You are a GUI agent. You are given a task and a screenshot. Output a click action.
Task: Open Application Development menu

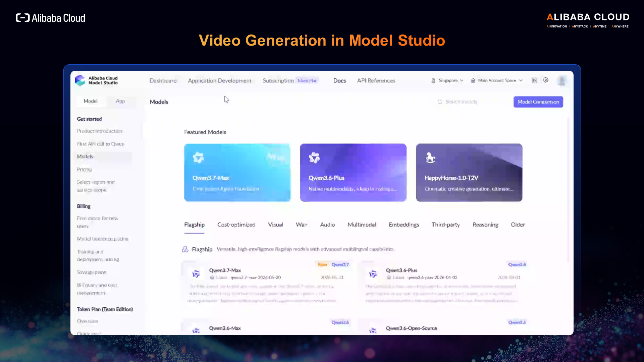[220, 81]
